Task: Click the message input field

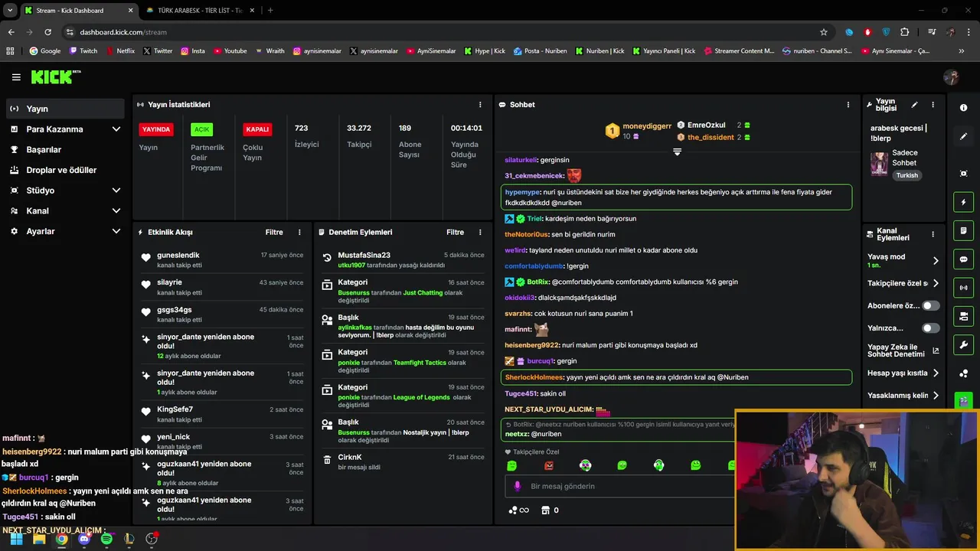Action: click(620, 486)
